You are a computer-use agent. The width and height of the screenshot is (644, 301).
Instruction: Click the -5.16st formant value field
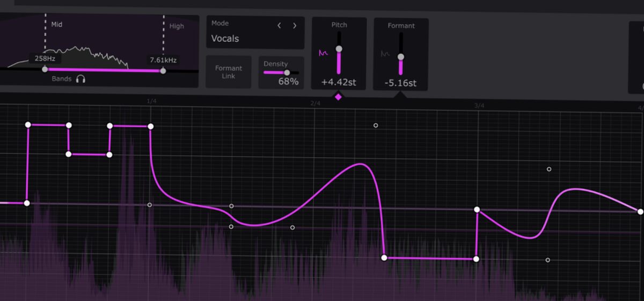point(400,83)
